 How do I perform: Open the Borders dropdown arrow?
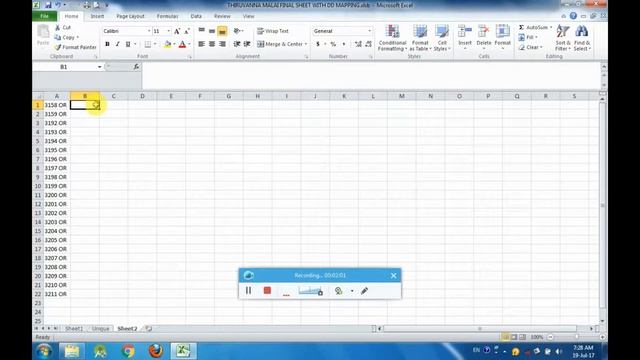tap(155, 44)
